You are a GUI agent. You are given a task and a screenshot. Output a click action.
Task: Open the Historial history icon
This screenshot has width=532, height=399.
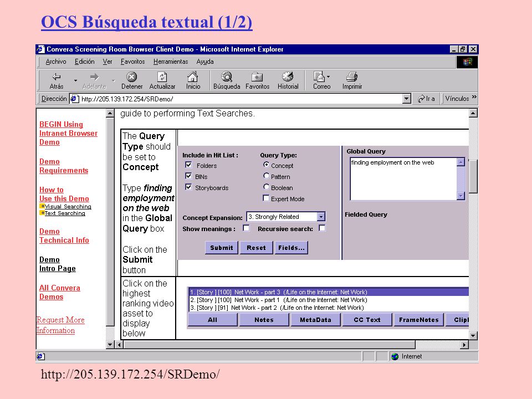coord(288,76)
